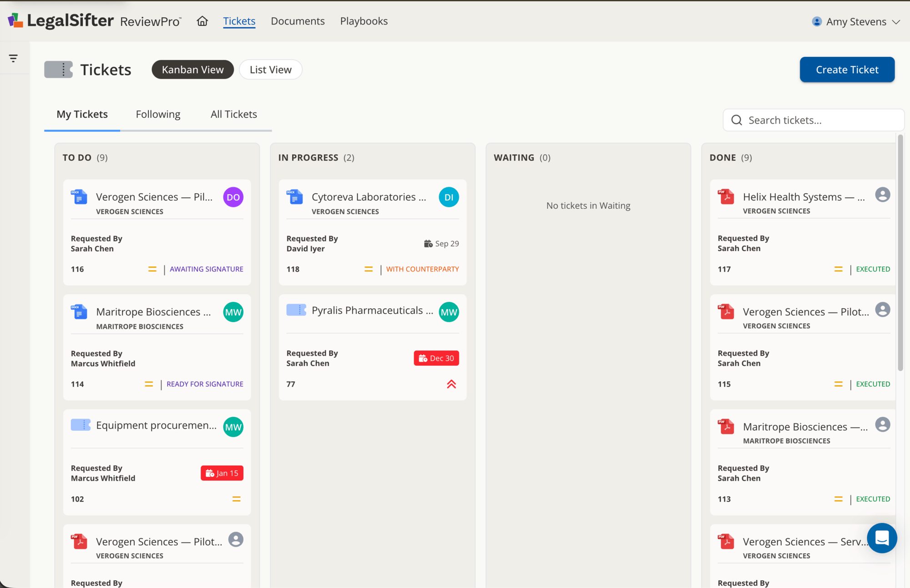Click ticket number 77

point(291,384)
